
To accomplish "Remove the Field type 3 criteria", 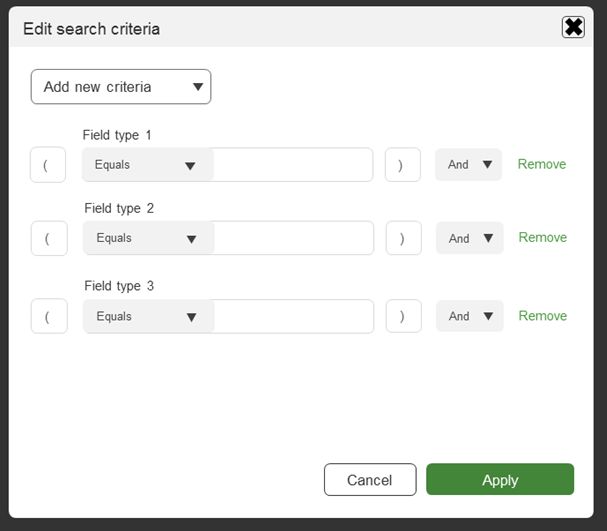I will tap(543, 315).
